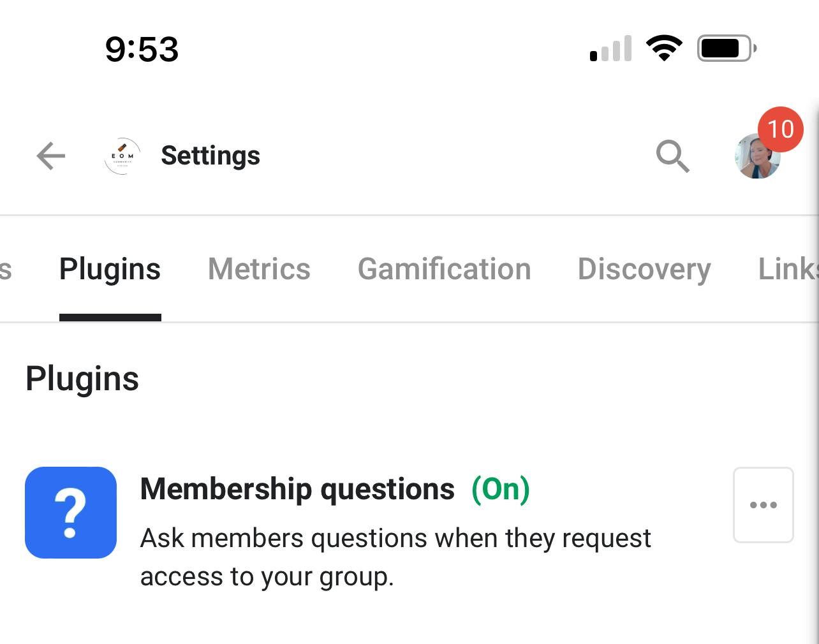Tap the cellular signal bars
Image resolution: width=819 pixels, height=644 pixels.
click(611, 48)
